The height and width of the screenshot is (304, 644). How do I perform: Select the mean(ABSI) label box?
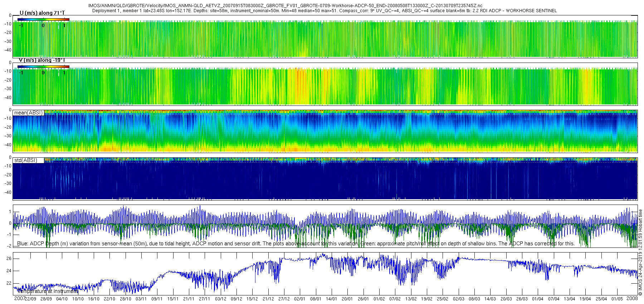pyautogui.click(x=28, y=113)
